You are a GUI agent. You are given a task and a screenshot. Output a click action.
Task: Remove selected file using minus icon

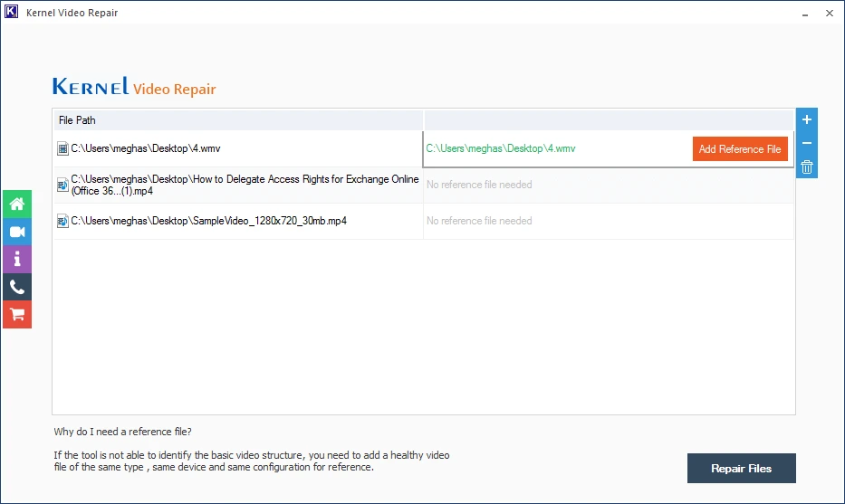click(807, 143)
